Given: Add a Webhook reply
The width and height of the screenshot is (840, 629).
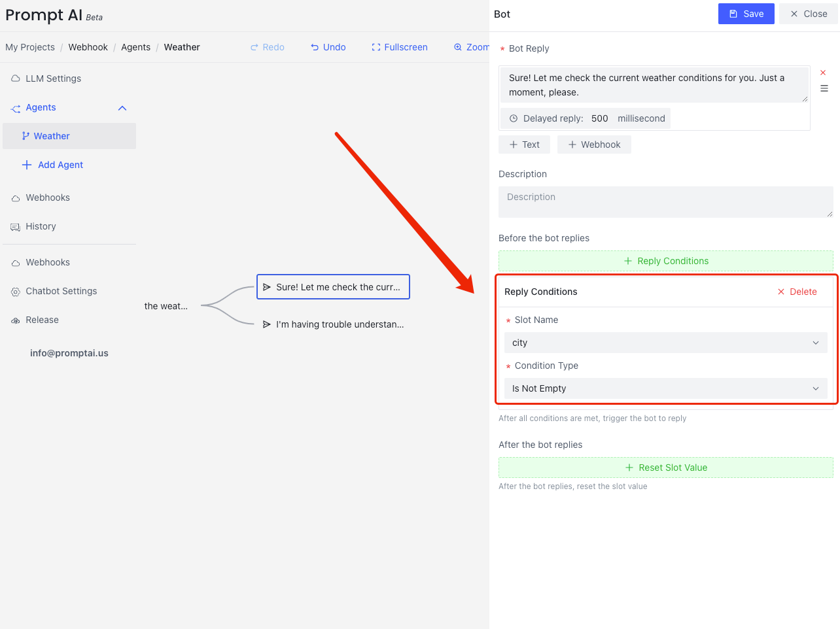Looking at the screenshot, I should (x=594, y=144).
